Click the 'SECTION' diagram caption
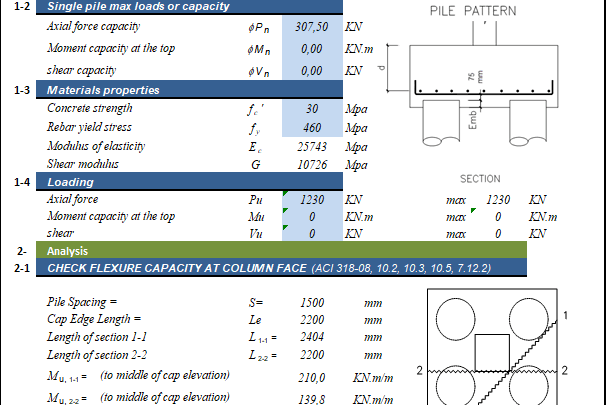Image resolution: width=606 pixels, height=405 pixels. tap(480, 179)
